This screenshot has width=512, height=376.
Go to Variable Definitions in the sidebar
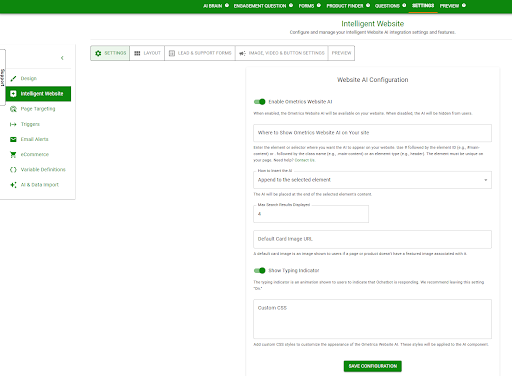tap(38, 170)
